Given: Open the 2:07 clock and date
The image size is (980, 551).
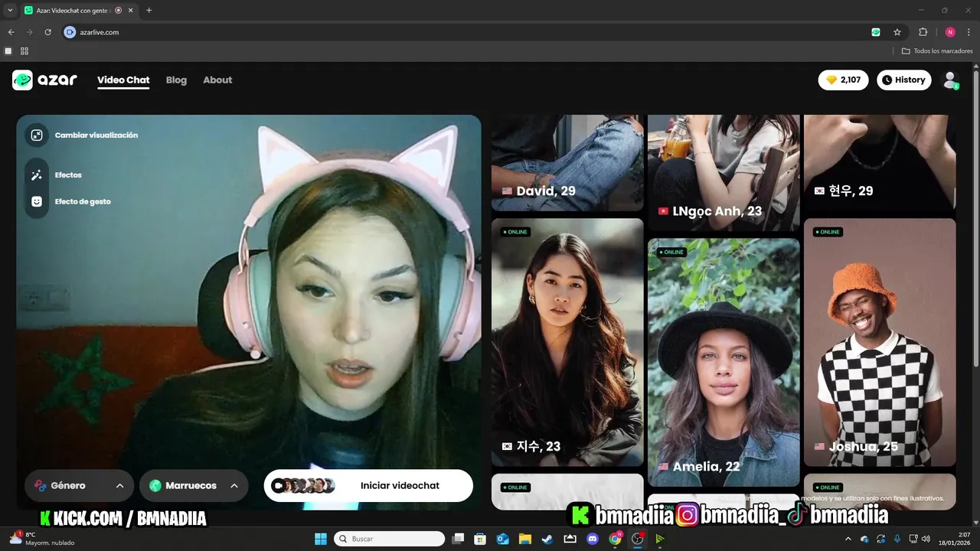Looking at the screenshot, I should point(956,539).
